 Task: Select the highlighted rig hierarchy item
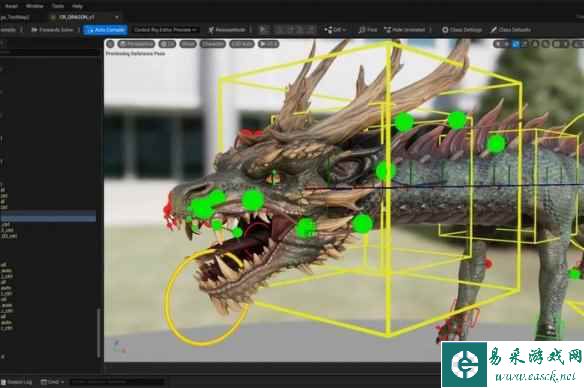click(x=48, y=217)
